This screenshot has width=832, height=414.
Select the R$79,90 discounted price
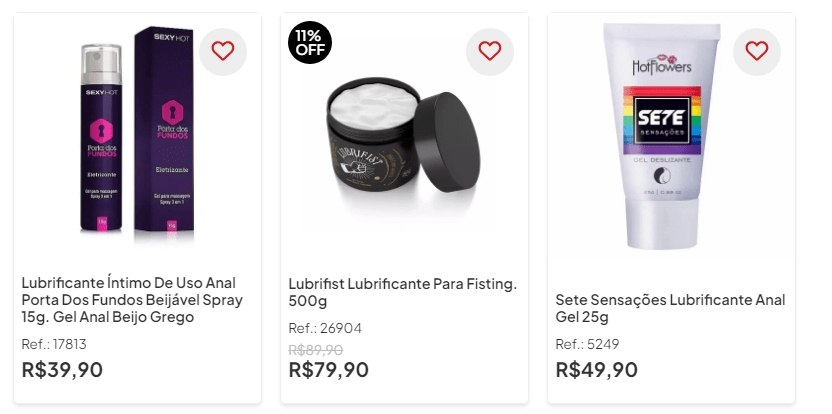[x=328, y=370]
